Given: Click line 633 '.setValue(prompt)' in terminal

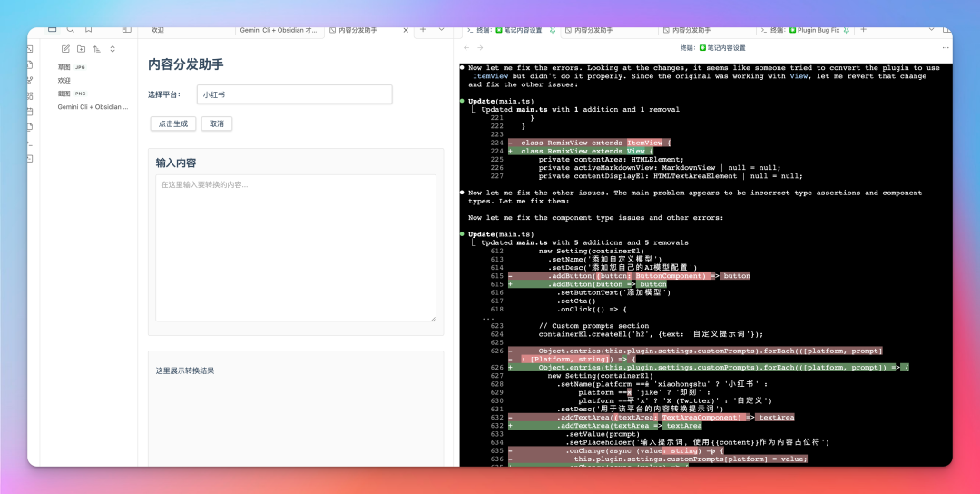Looking at the screenshot, I should tap(603, 434).
